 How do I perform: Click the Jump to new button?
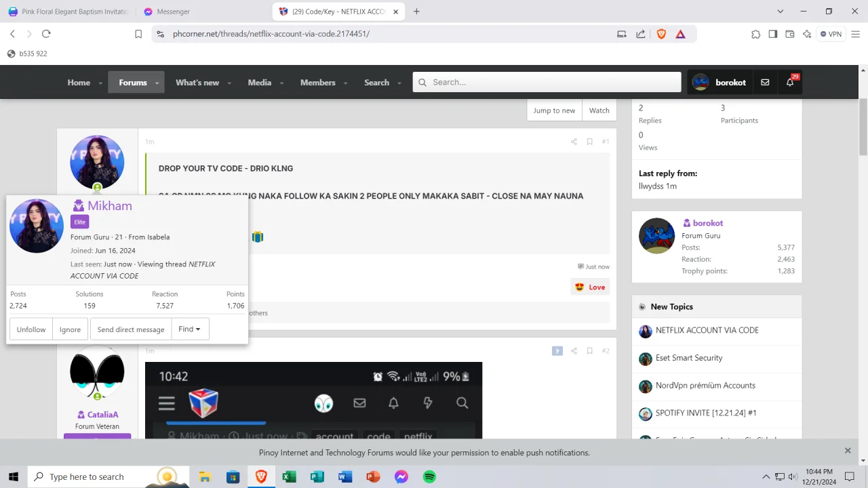point(554,110)
